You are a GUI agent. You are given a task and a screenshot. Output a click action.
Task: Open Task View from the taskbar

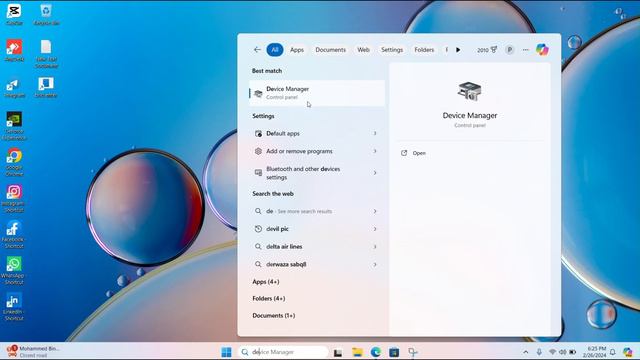tap(338, 352)
